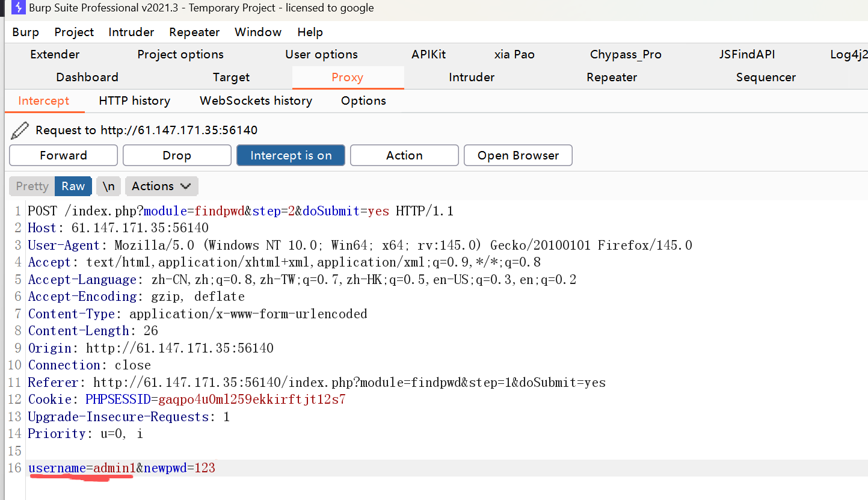Click the Host header line
The width and height of the screenshot is (868, 500).
[x=119, y=228]
